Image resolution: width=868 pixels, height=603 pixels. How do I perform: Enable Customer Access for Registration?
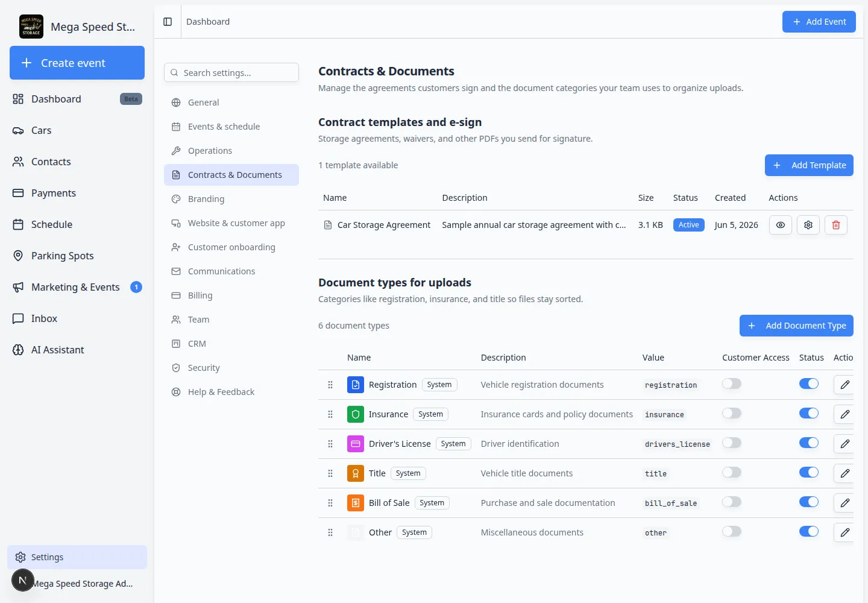pos(732,384)
